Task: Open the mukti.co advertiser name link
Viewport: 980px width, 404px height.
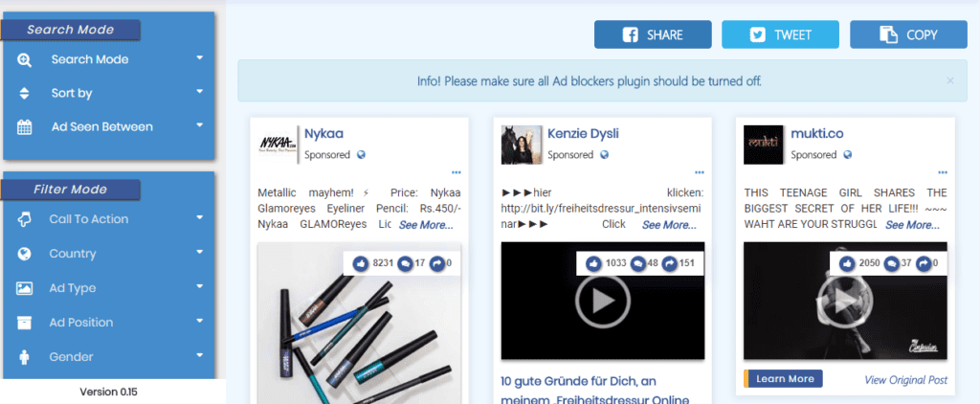Action: [817, 133]
